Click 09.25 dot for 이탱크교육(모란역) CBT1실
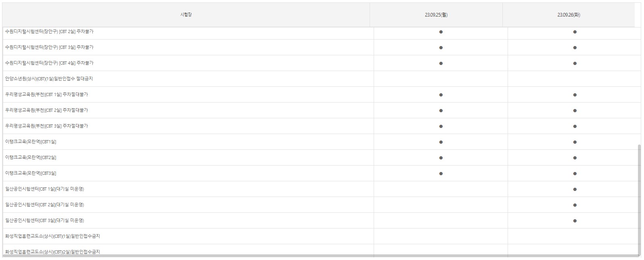This screenshot has width=644, height=260. click(441, 142)
